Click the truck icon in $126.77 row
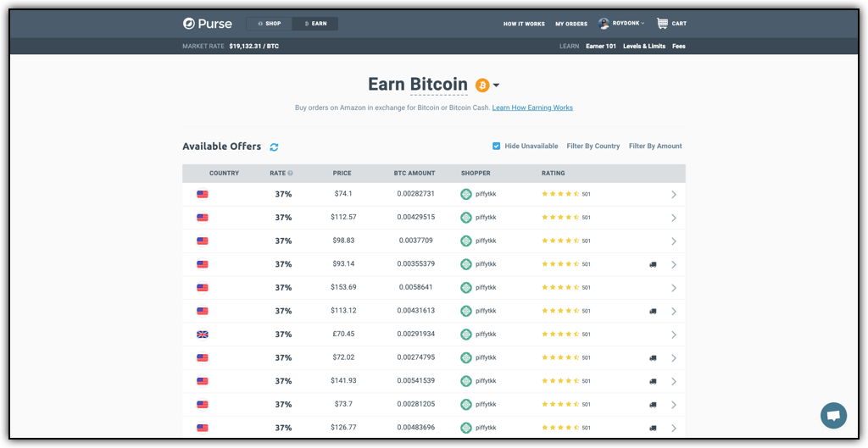 pyautogui.click(x=653, y=428)
